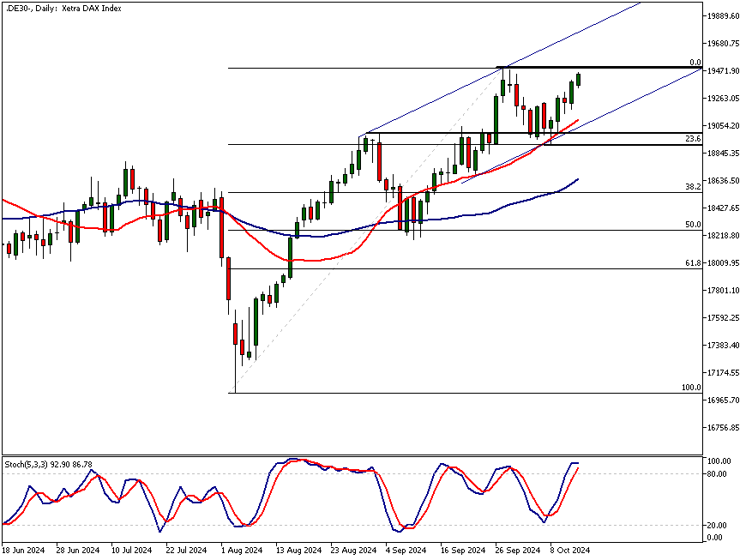752x560 pixels.
Task: Click price axis value 18009.95
Action: click(724, 262)
